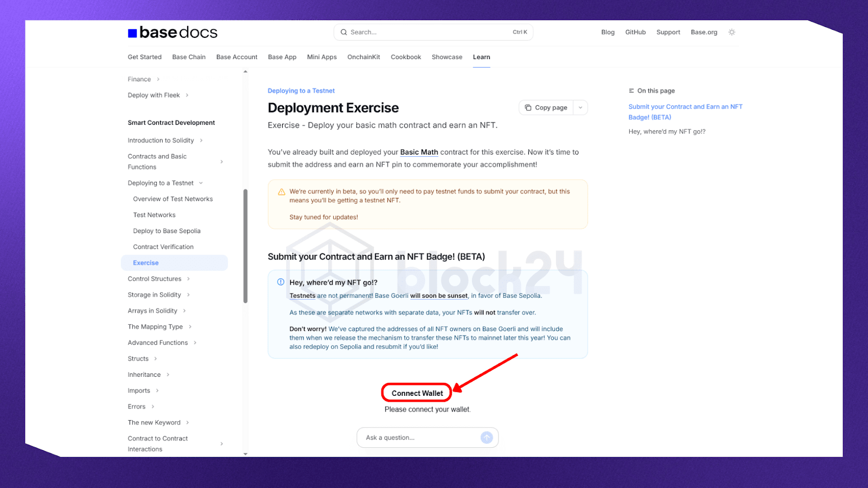
Task: Collapse the Deploying to a Testnet section
Action: coord(201,183)
